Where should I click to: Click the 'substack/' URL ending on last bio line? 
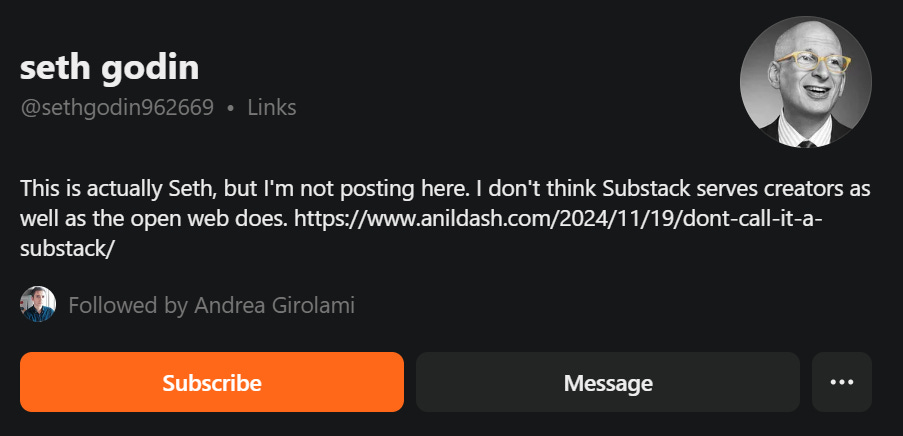tap(68, 248)
